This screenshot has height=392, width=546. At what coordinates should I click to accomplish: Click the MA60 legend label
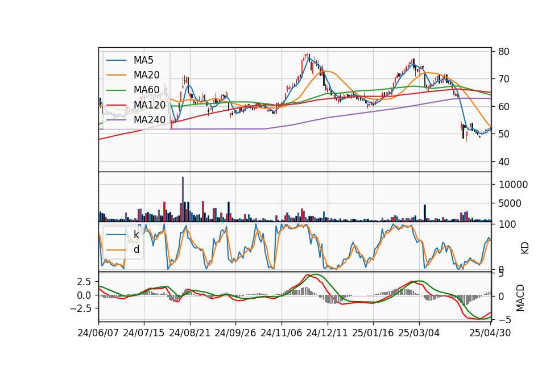point(146,90)
